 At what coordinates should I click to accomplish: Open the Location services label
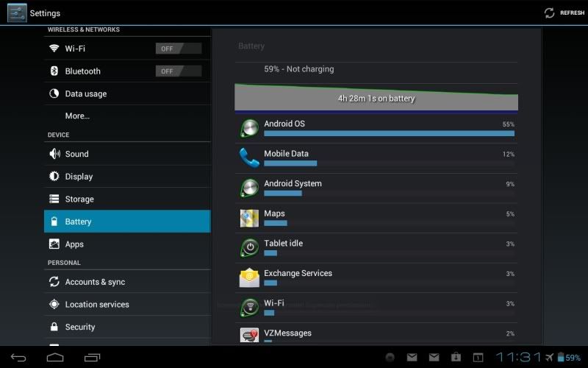tap(97, 305)
